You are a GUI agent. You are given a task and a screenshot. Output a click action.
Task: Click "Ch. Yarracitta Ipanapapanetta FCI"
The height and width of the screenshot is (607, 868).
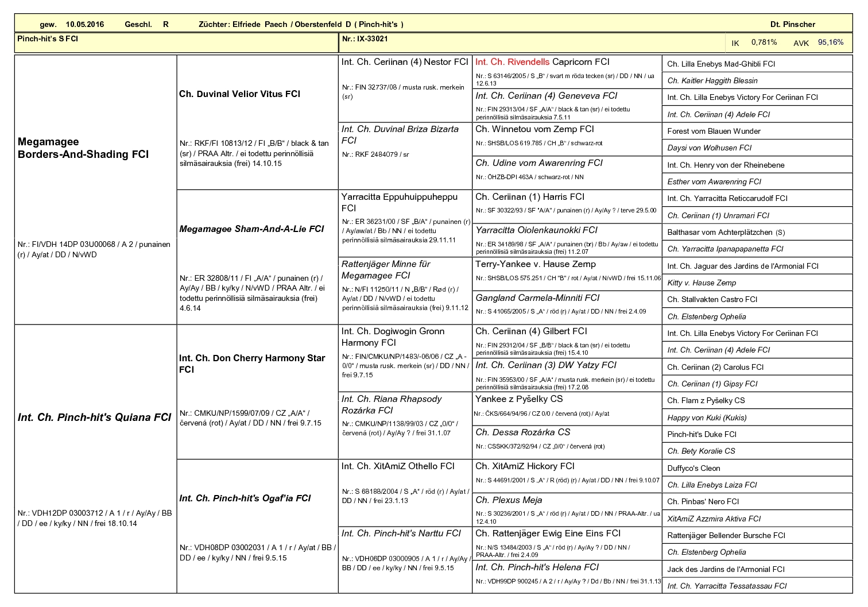click(x=726, y=249)
